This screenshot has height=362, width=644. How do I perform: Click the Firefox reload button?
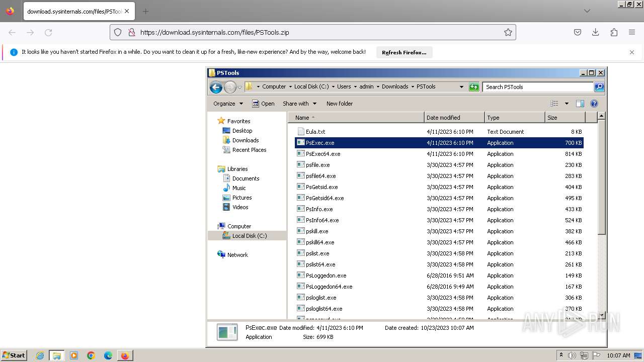coord(48,32)
